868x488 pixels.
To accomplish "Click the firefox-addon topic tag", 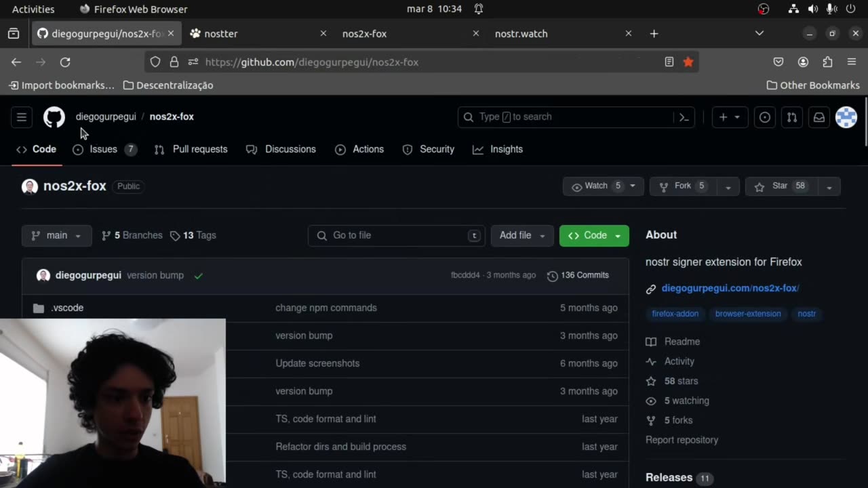I will tap(675, 314).
